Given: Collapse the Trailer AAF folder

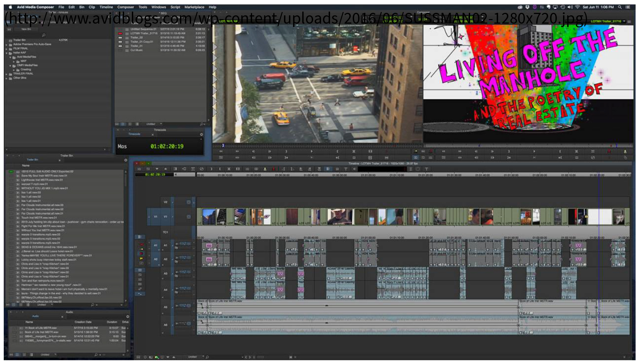Looking at the screenshot, I should click(6, 53).
